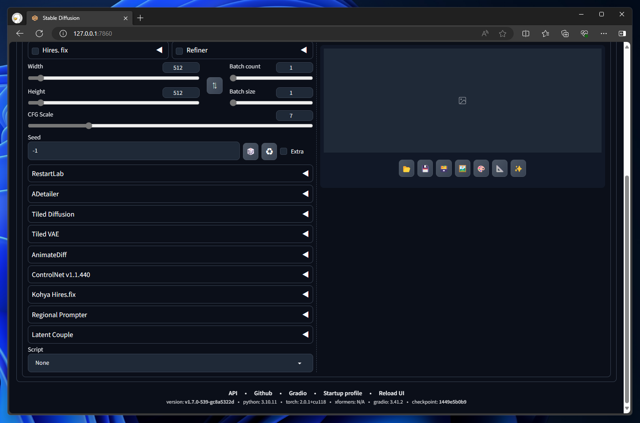Expand the ADetailer accordion
Image resolution: width=640 pixels, height=423 pixels.
[x=170, y=194]
